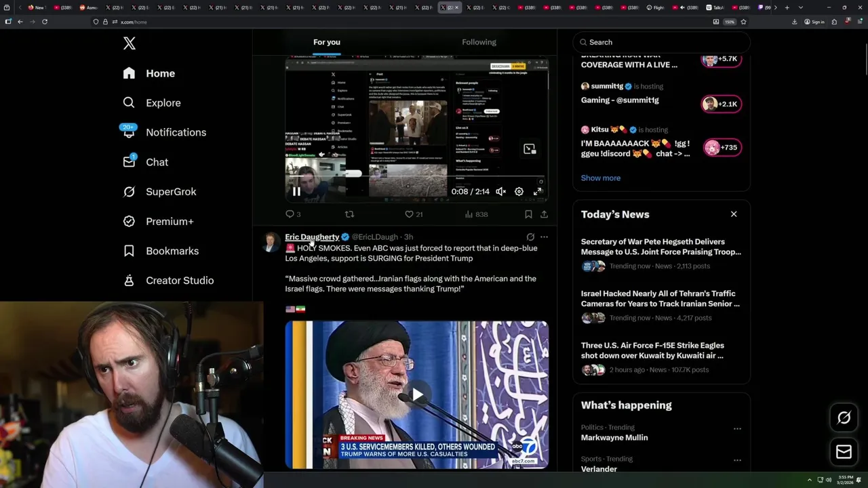Click the @EricLDaugh handle

pyautogui.click(x=375, y=237)
